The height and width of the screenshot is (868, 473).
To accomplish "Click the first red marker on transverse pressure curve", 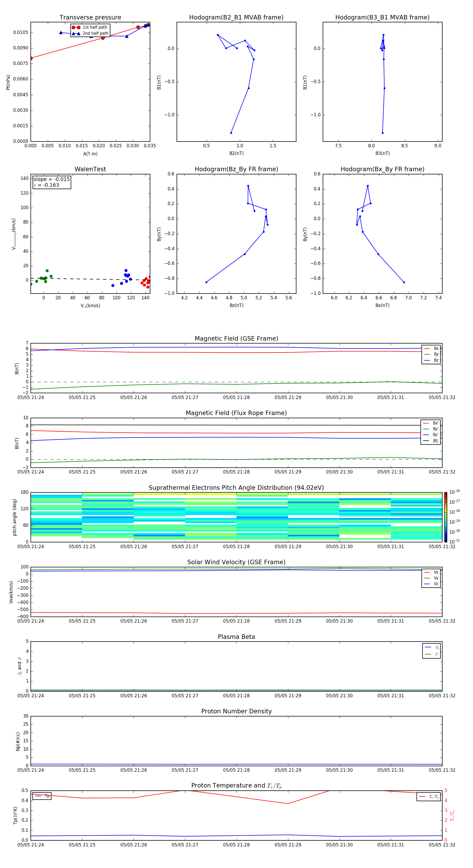I will (31, 58).
